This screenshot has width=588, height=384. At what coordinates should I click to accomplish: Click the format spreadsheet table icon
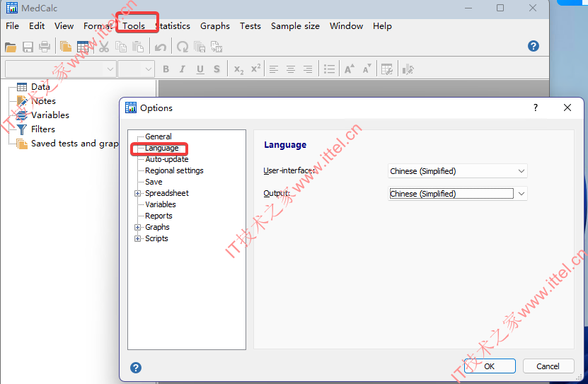point(386,69)
